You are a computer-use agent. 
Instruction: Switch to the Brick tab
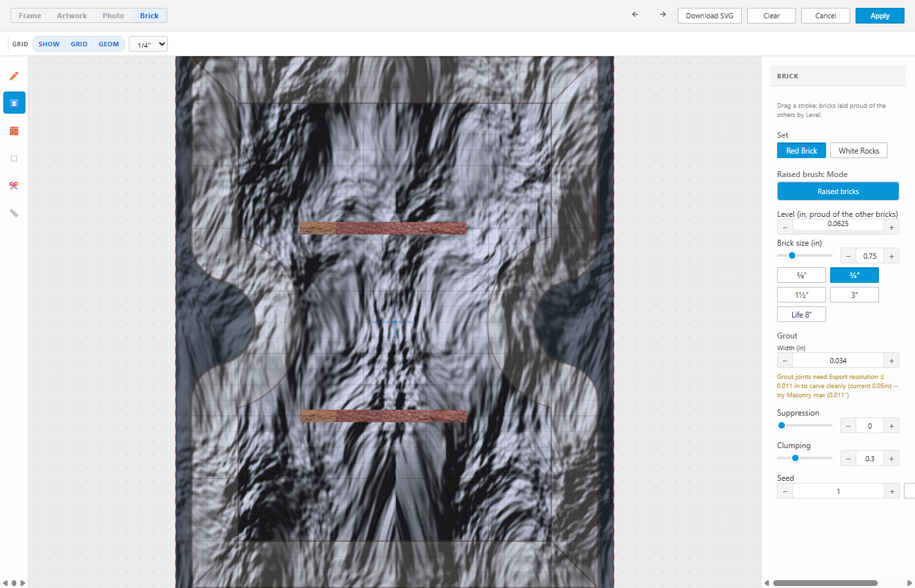(149, 16)
